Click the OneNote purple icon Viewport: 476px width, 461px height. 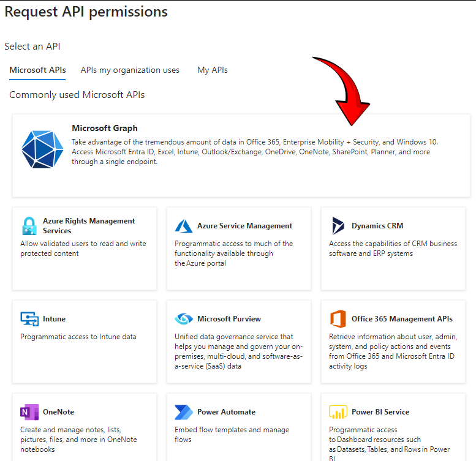point(29,412)
